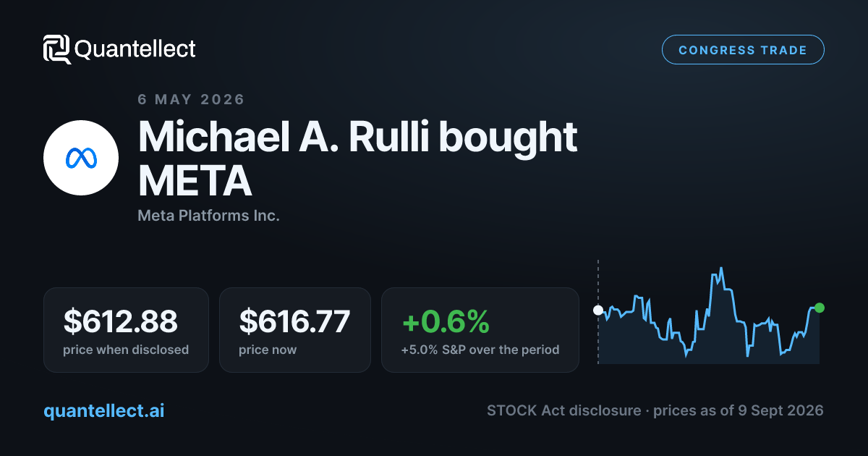Image resolution: width=868 pixels, height=456 pixels.
Task: Select the white start dot on chart
Action: (598, 311)
